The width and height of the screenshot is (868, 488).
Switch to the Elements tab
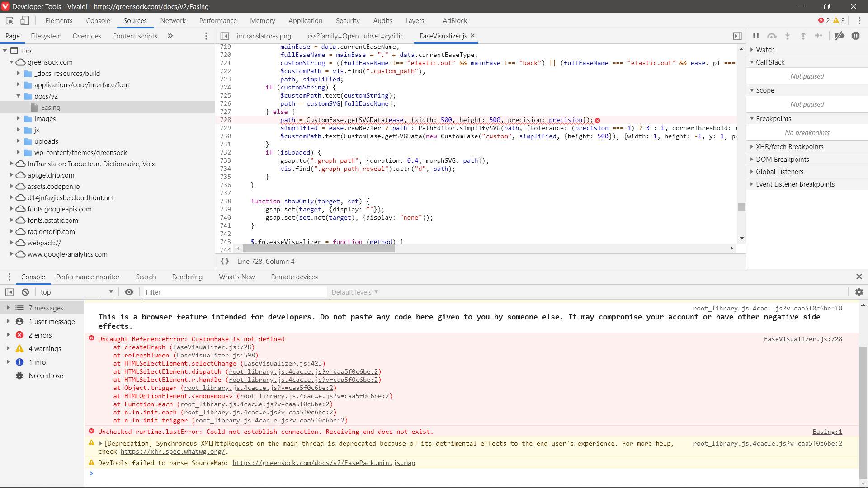(59, 20)
